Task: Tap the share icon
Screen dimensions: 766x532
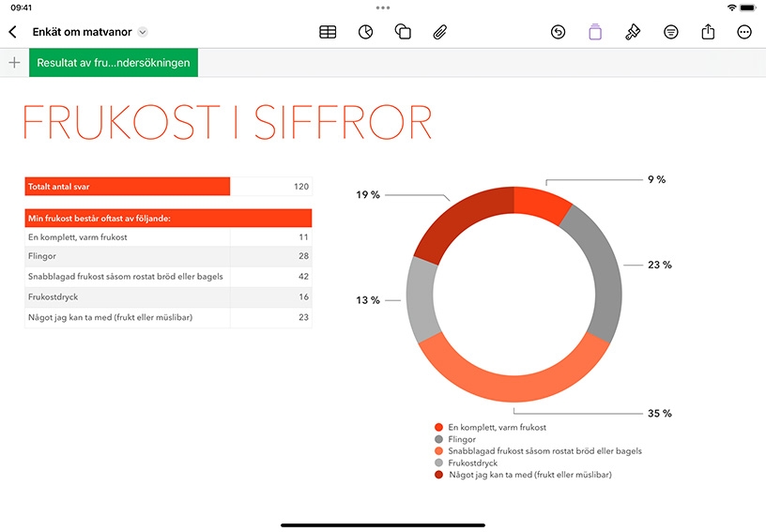Action: (x=708, y=32)
